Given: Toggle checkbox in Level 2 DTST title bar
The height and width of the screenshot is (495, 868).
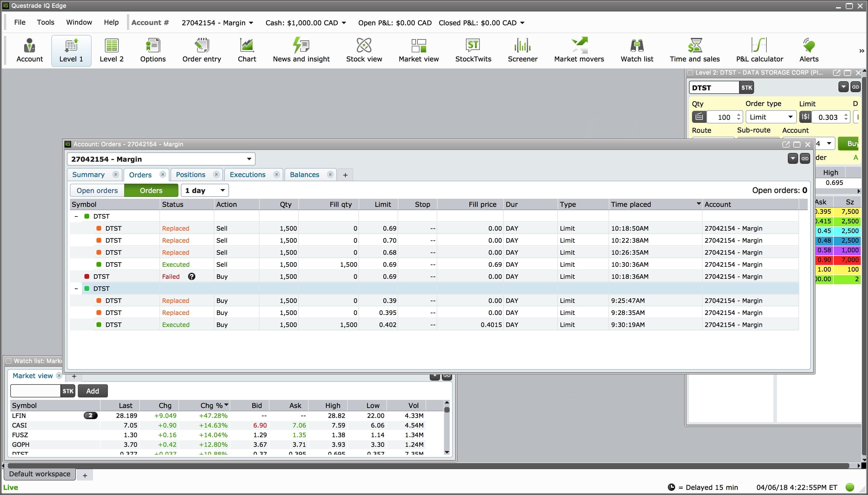Looking at the screenshot, I should tap(690, 73).
